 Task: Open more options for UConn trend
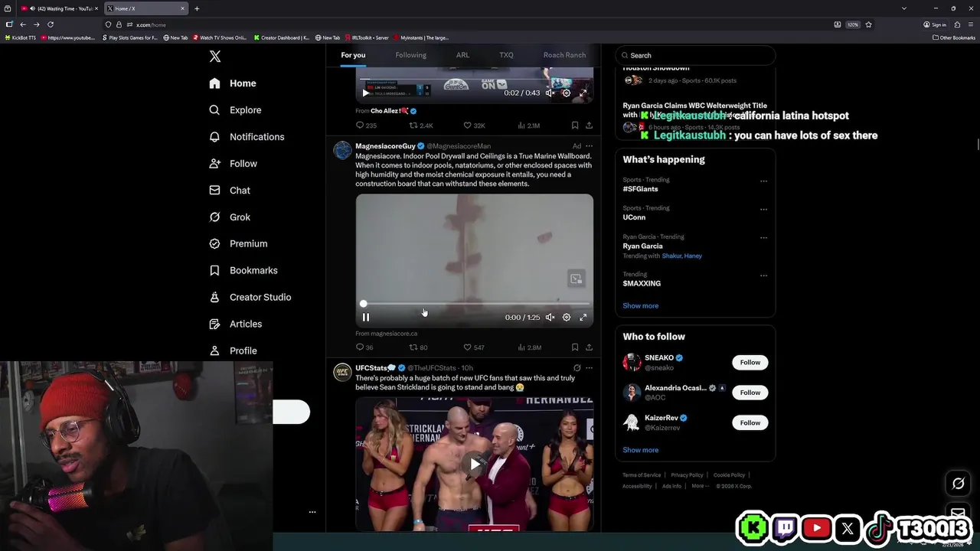click(x=763, y=210)
